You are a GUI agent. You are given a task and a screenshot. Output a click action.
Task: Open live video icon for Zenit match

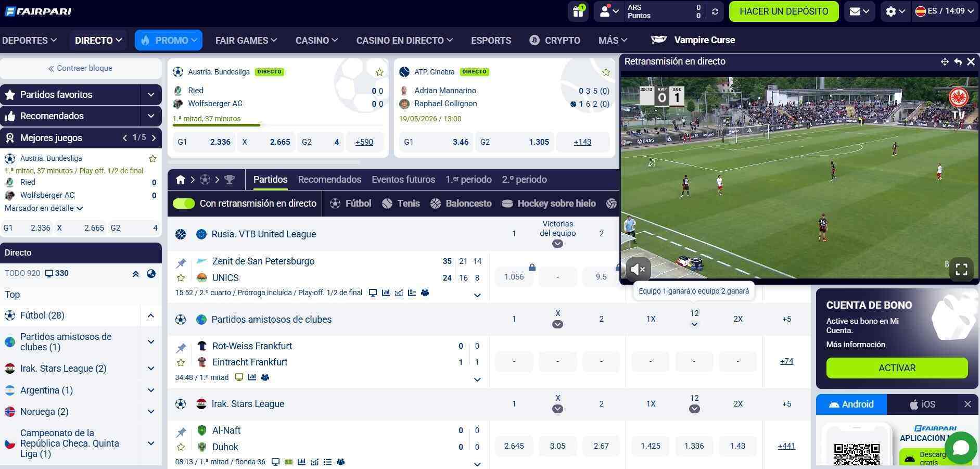click(373, 293)
